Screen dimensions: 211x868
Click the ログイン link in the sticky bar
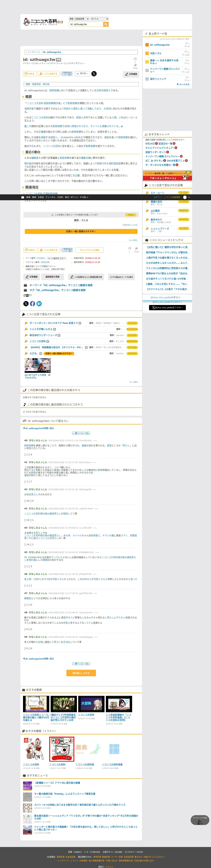click(158, 197)
